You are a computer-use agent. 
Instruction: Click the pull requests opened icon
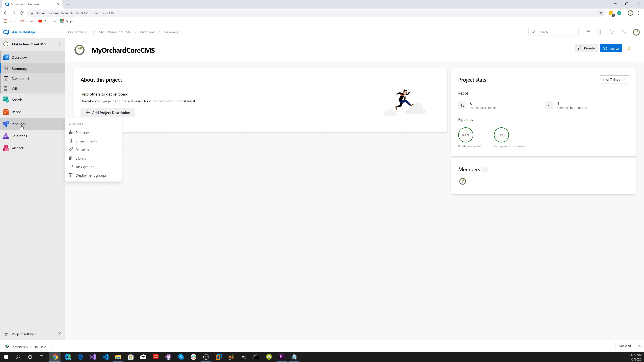[x=462, y=105]
